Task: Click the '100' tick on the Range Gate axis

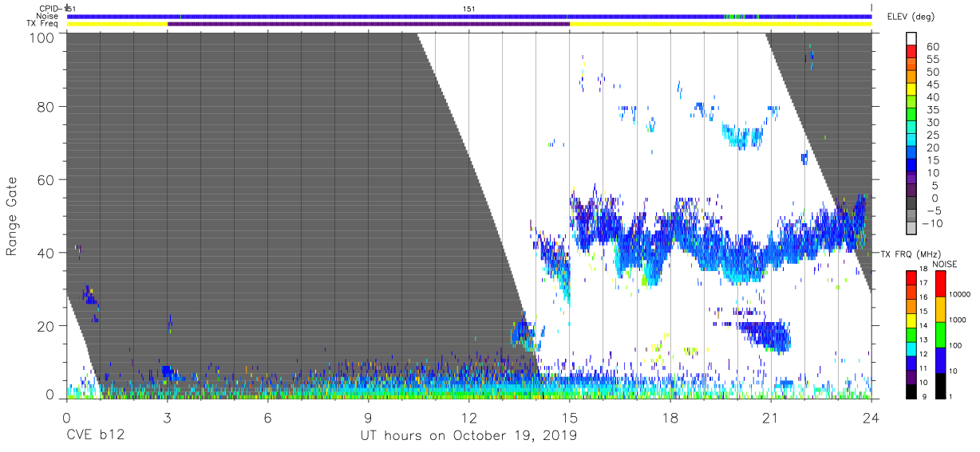Action: (x=42, y=37)
